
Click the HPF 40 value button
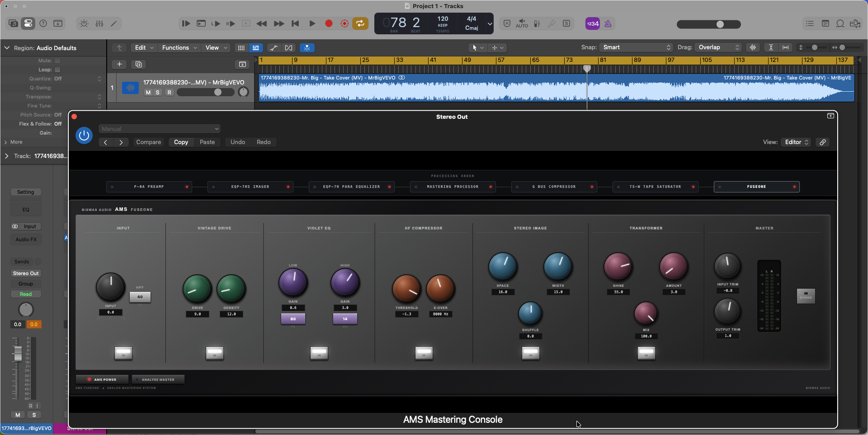tap(140, 297)
